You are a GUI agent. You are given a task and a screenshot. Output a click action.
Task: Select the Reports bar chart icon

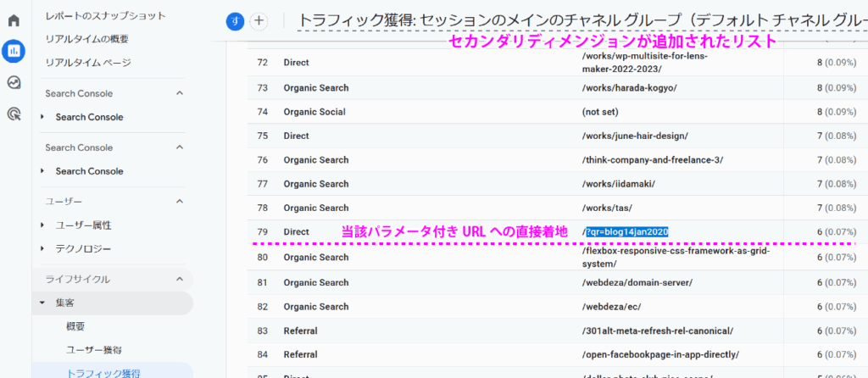14,51
